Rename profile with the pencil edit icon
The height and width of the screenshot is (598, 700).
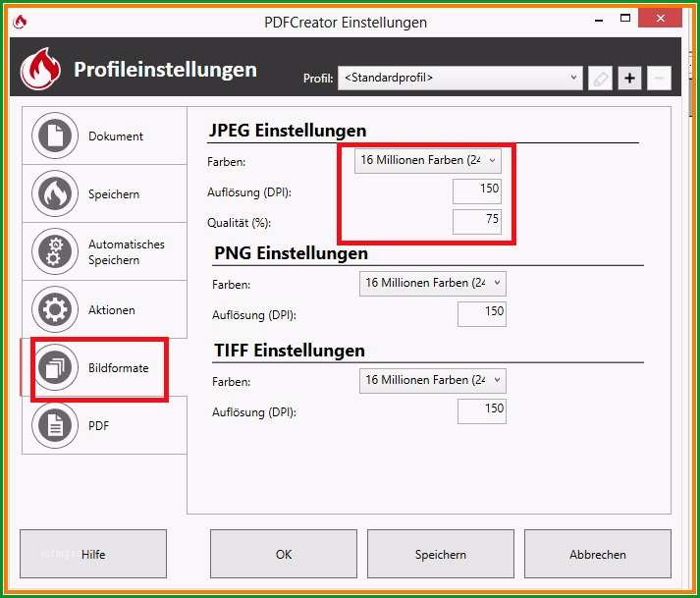pyautogui.click(x=600, y=79)
